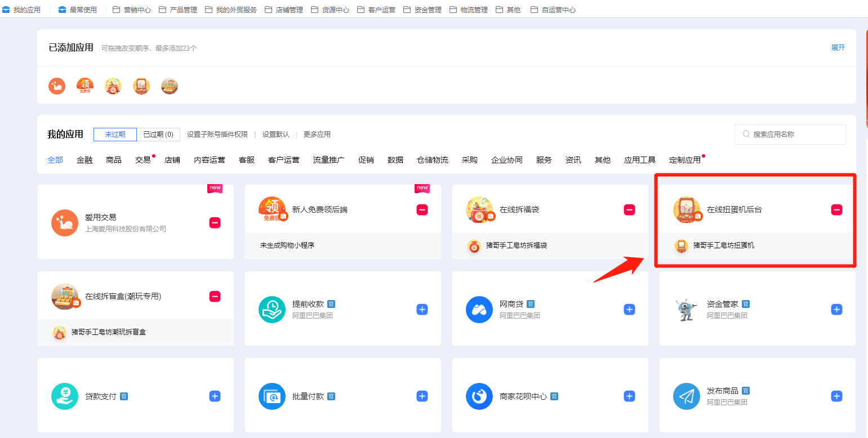
Task: Select the 全部 category tab
Action: coord(55,160)
